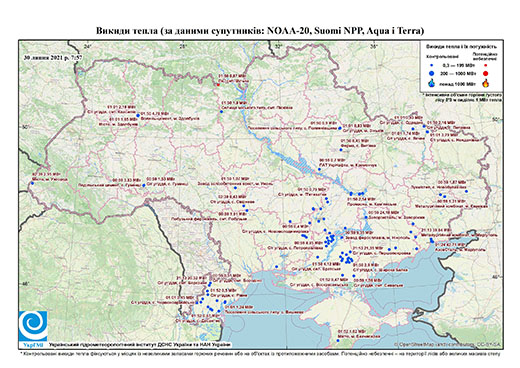This screenshot has height=368, width=520.
Task: Click the small red dot legend symbol
Action: (485, 66)
